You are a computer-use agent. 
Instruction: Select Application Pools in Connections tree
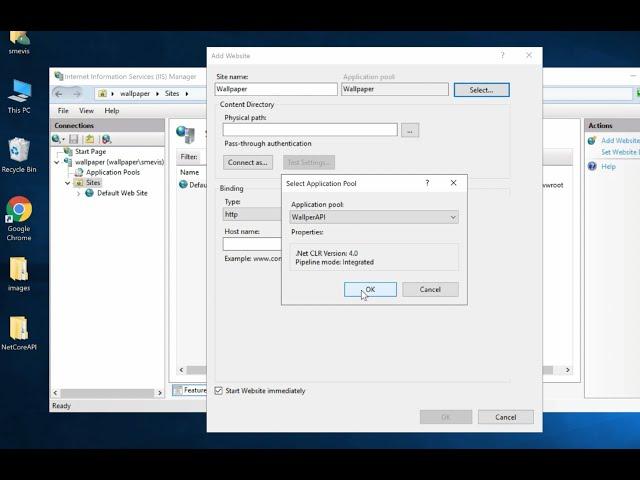[x=113, y=172]
